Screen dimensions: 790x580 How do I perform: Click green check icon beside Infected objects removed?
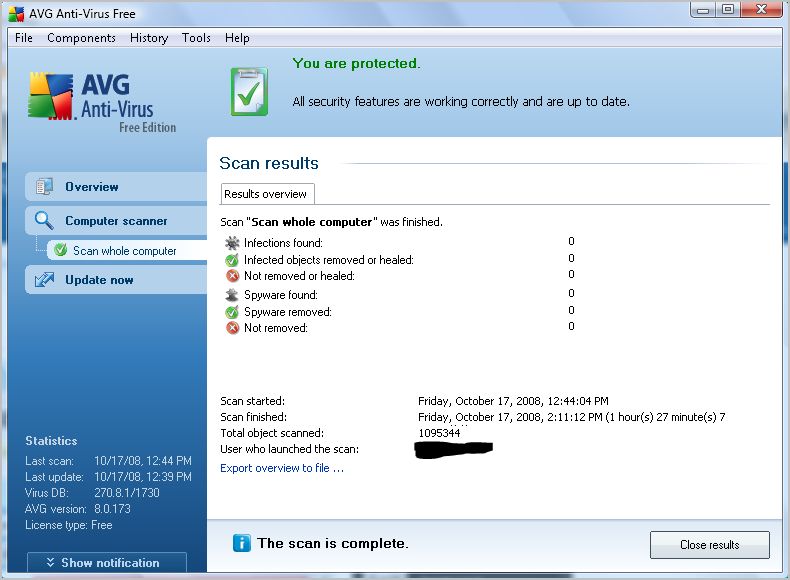click(232, 260)
